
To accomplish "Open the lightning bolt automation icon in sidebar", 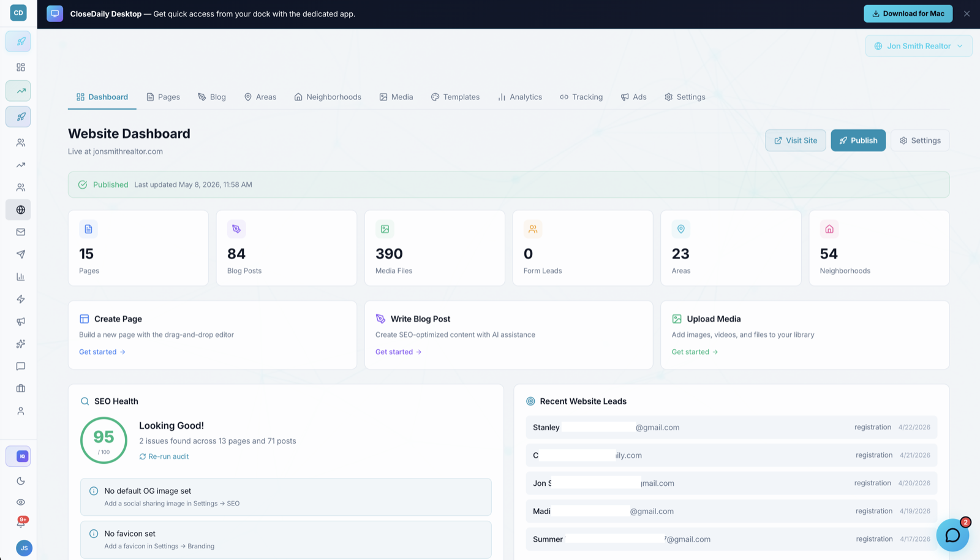I will click(x=21, y=299).
